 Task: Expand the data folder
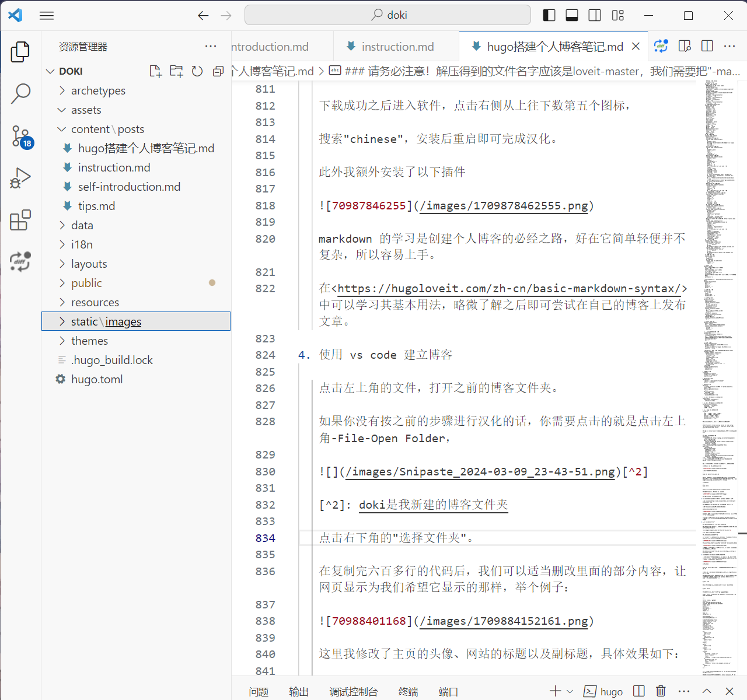(136, 225)
